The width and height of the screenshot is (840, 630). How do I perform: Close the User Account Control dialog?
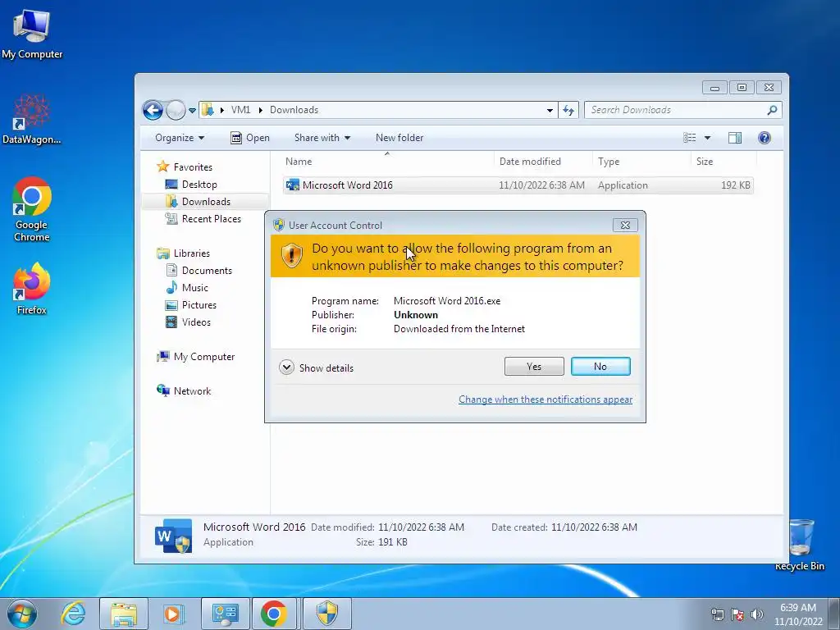[624, 225]
